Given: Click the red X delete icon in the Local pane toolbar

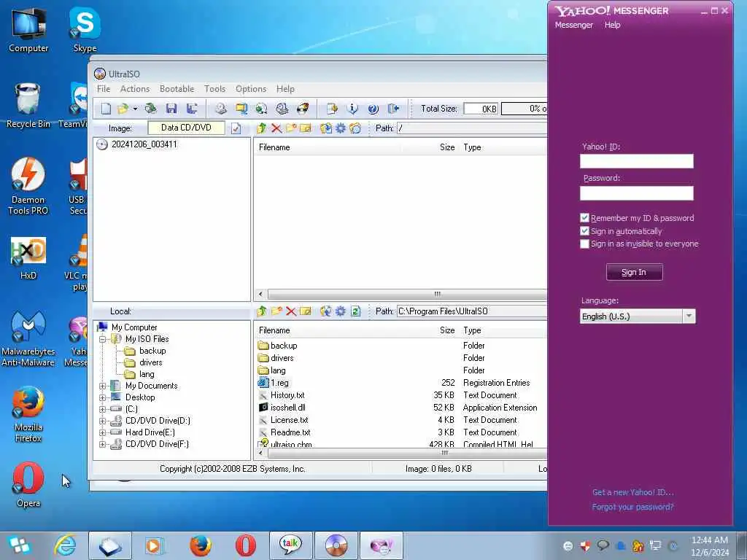Looking at the screenshot, I should 291,311.
